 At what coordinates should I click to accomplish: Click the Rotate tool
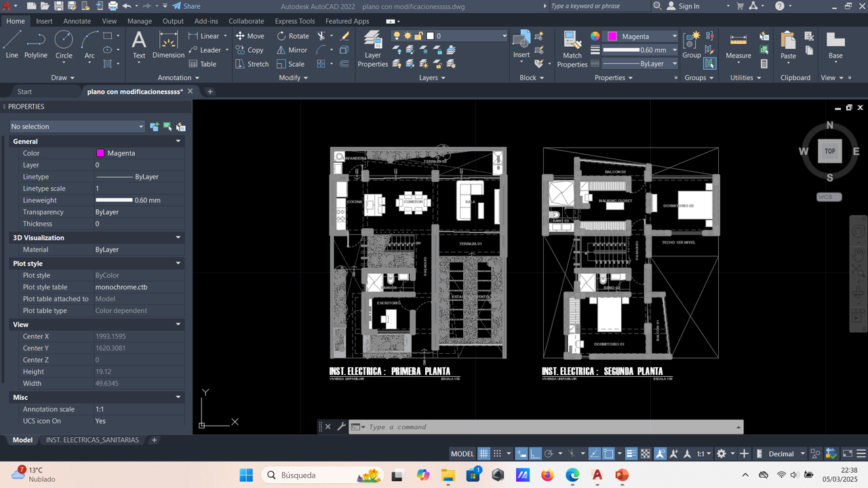[x=293, y=36]
